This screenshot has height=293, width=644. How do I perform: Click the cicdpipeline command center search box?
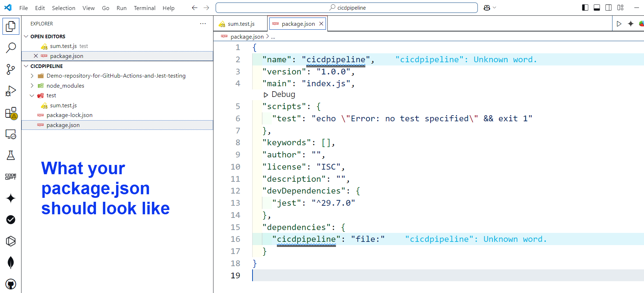[x=346, y=8]
